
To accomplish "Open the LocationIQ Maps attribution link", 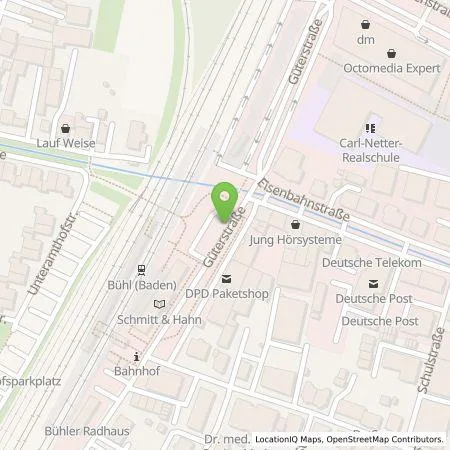I will [x=289, y=439].
